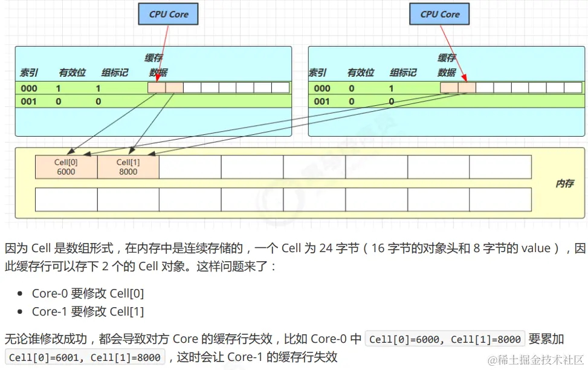Viewport: 588px width, 370px height.
Task: Select the left CPU Core box
Action: 168,14
